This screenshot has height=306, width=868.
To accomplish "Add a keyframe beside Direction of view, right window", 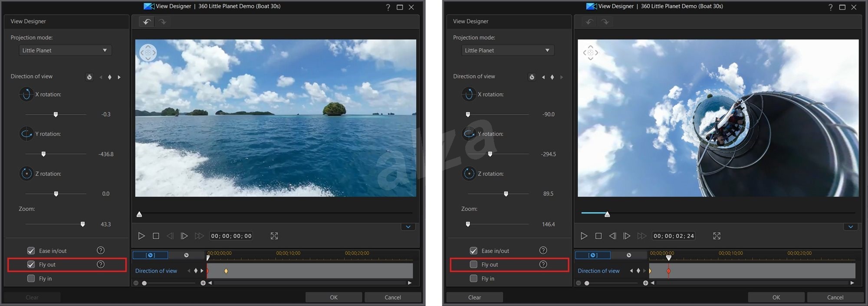I will [552, 77].
